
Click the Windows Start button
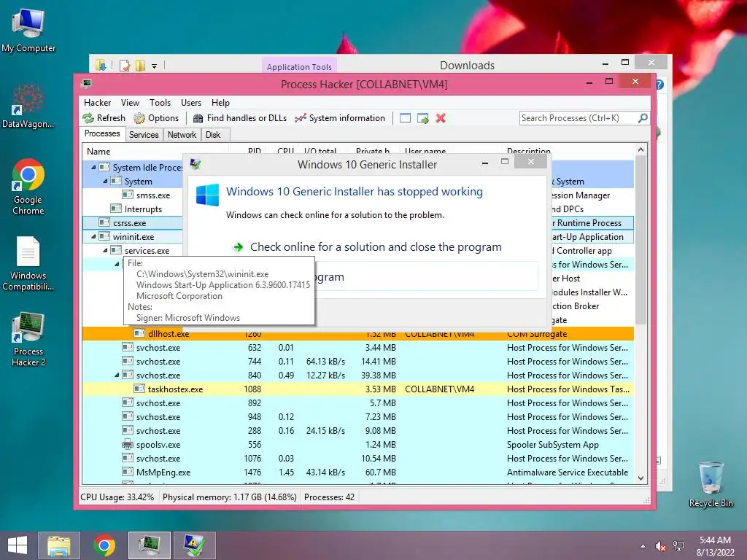tap(18, 545)
